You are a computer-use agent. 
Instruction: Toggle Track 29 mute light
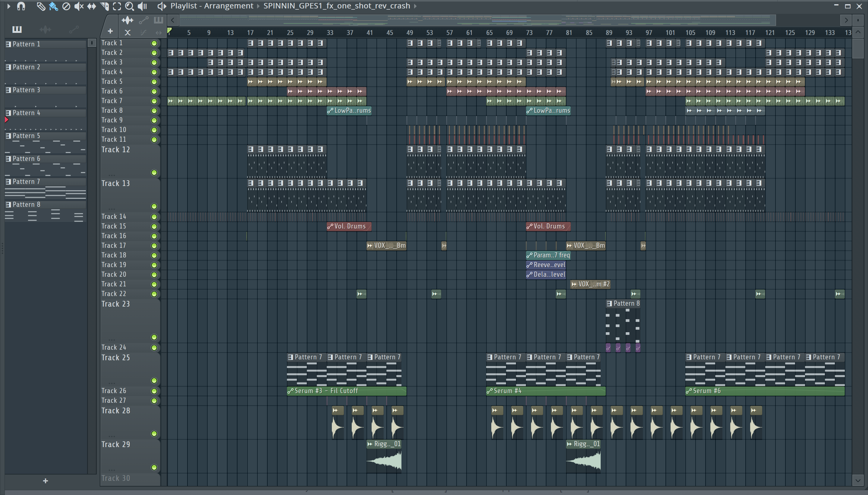(x=154, y=468)
